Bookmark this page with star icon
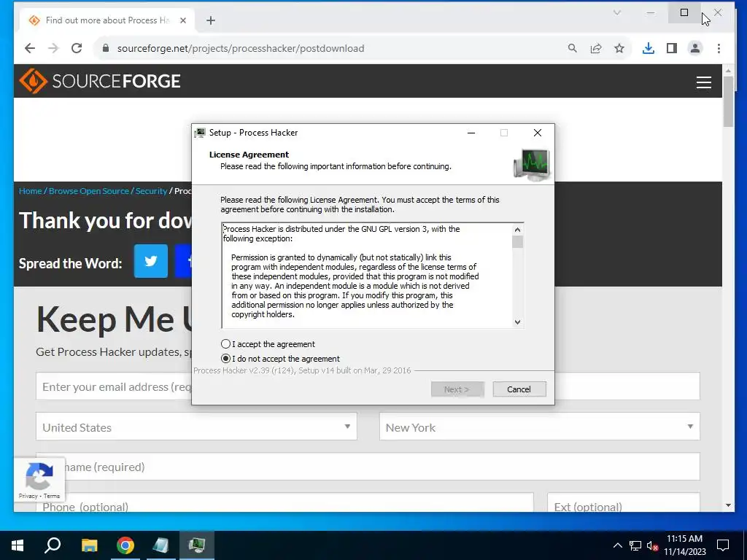 (x=619, y=48)
